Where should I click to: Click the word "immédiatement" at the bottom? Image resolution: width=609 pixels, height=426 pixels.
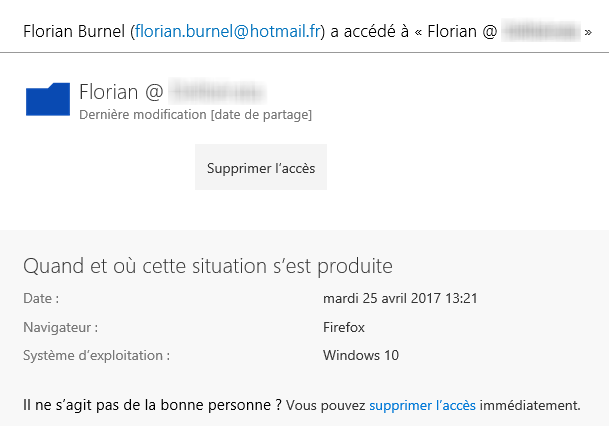click(529, 405)
